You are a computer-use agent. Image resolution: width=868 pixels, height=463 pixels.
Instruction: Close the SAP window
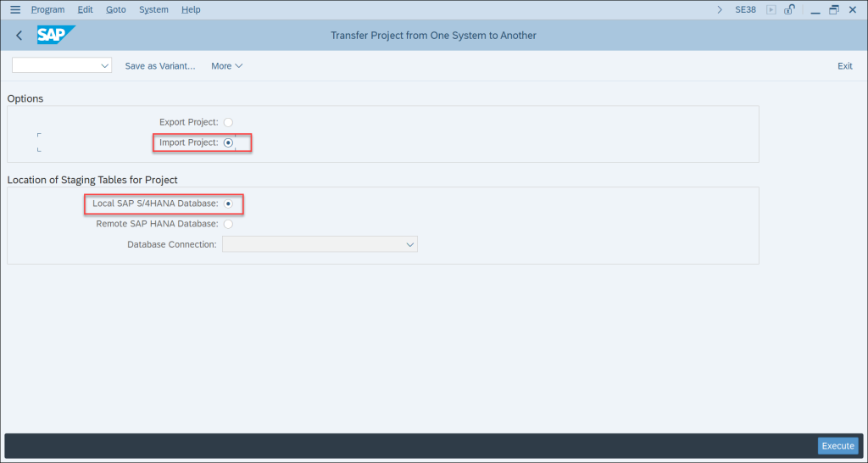tap(853, 9)
